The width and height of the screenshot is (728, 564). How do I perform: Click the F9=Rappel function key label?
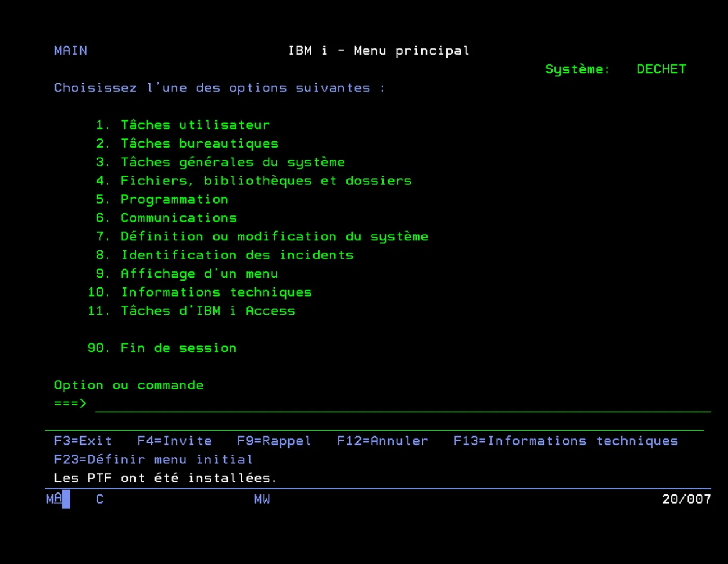275,441
